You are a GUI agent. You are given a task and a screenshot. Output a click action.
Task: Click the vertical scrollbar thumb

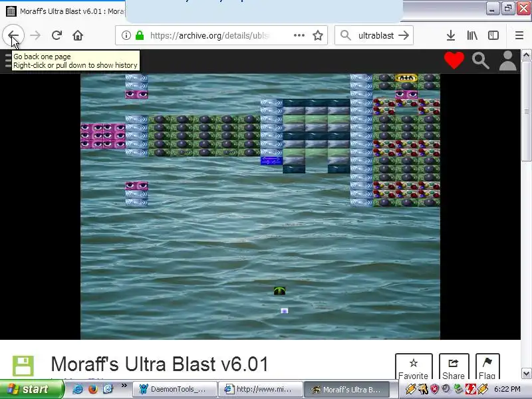[x=526, y=111]
